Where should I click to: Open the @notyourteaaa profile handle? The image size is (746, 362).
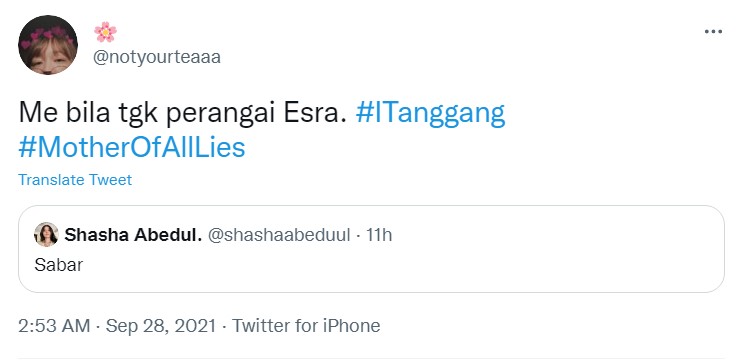[x=157, y=58]
